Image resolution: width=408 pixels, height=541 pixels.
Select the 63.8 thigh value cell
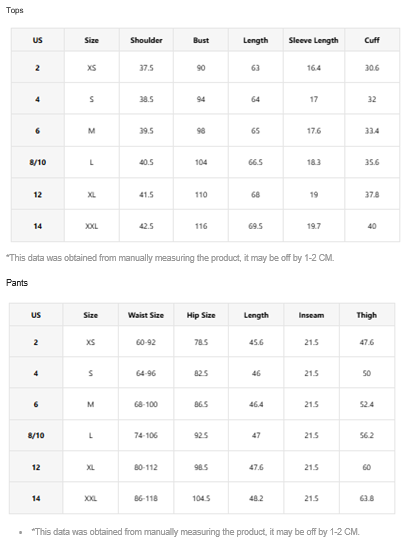coord(367,498)
